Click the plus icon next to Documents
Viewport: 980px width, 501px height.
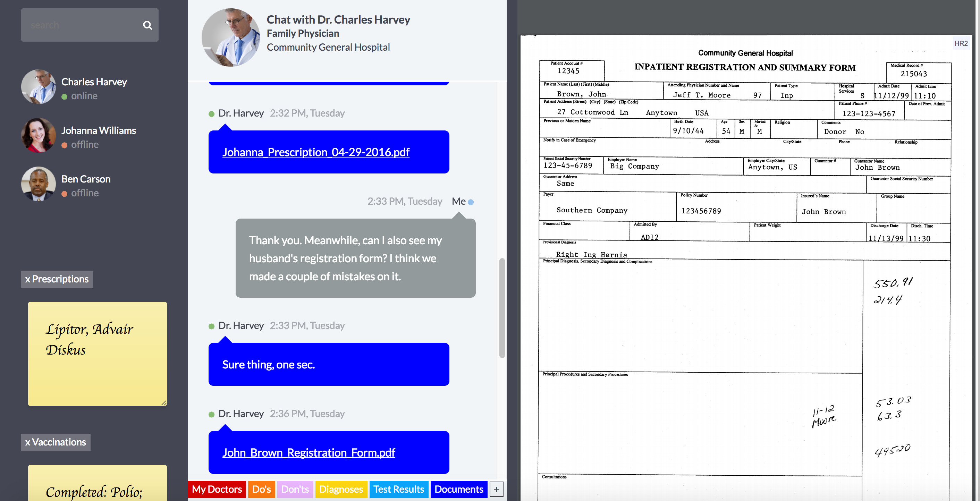pos(496,489)
